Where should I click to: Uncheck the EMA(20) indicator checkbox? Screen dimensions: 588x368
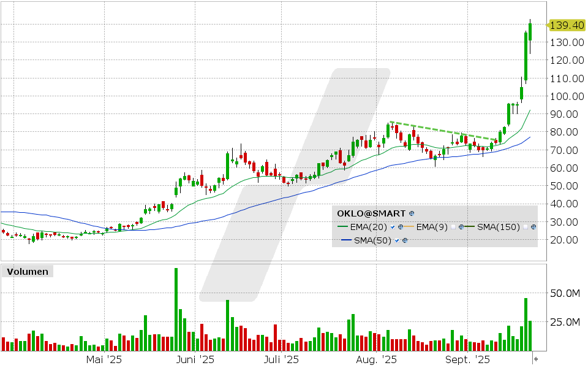[x=393, y=227]
